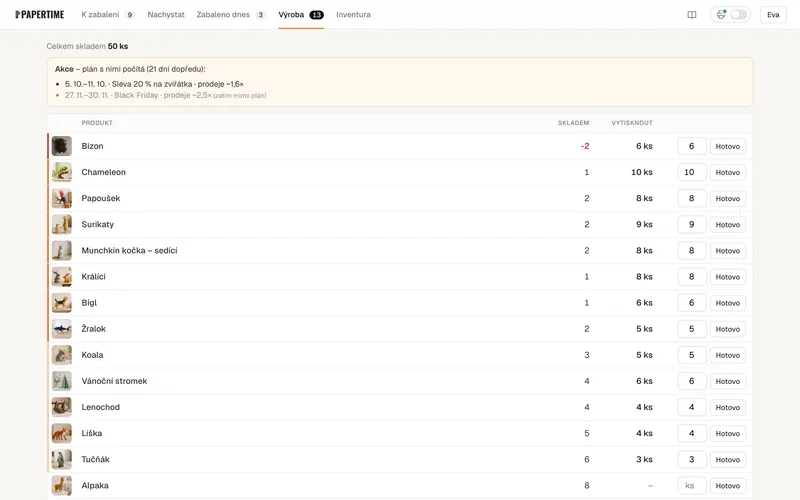Click Bizon's negative stock value -2
The image size is (800, 500).
(x=585, y=146)
